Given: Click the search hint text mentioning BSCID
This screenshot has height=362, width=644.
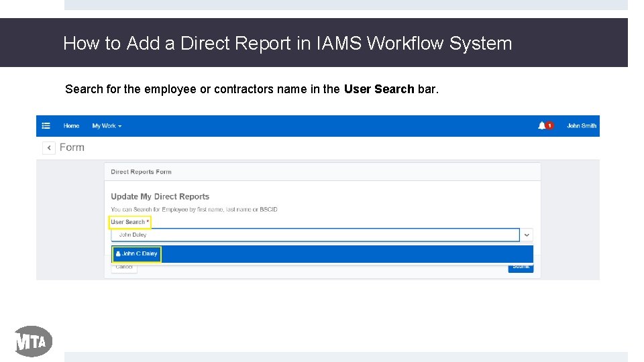Looking at the screenshot, I should (x=195, y=209).
